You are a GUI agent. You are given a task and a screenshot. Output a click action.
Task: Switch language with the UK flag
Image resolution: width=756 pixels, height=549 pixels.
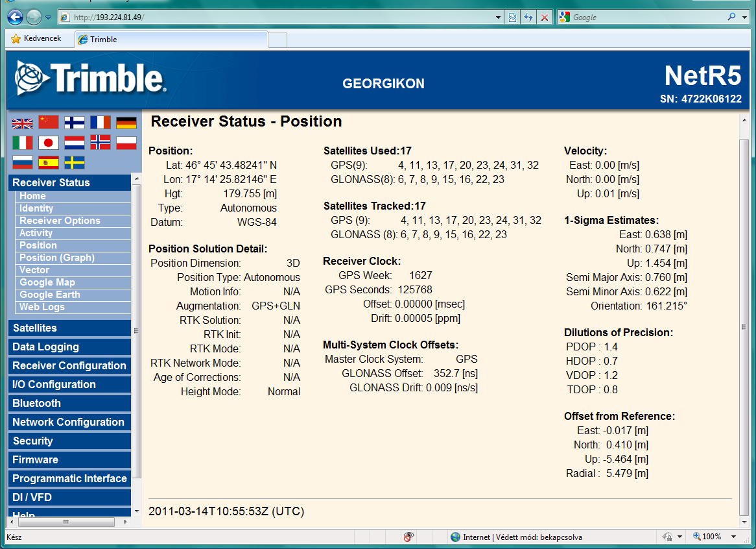point(22,123)
